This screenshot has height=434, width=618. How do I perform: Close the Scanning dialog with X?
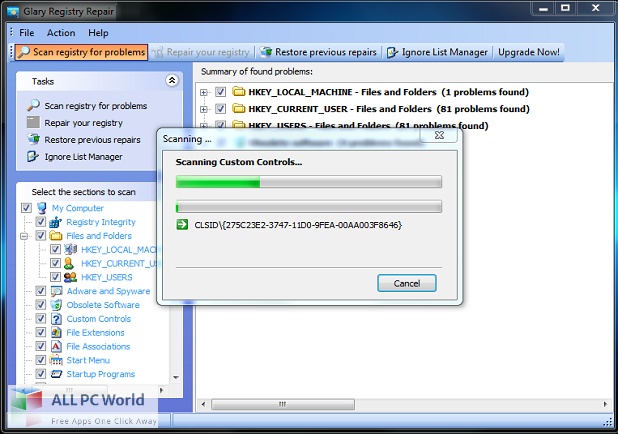[439, 135]
